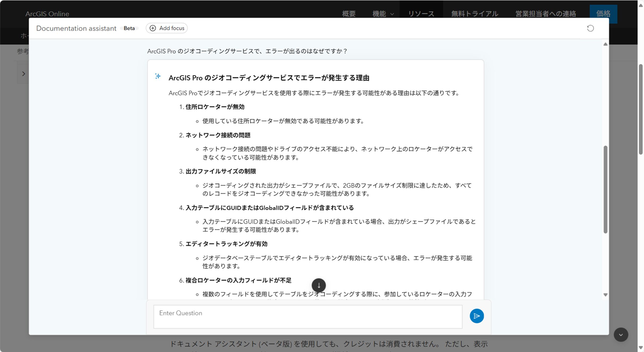
Task: Click the Add focus button
Action: pyautogui.click(x=167, y=28)
